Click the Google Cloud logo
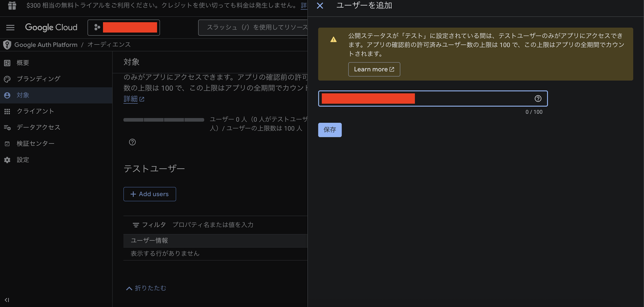The image size is (644, 307). [x=51, y=28]
